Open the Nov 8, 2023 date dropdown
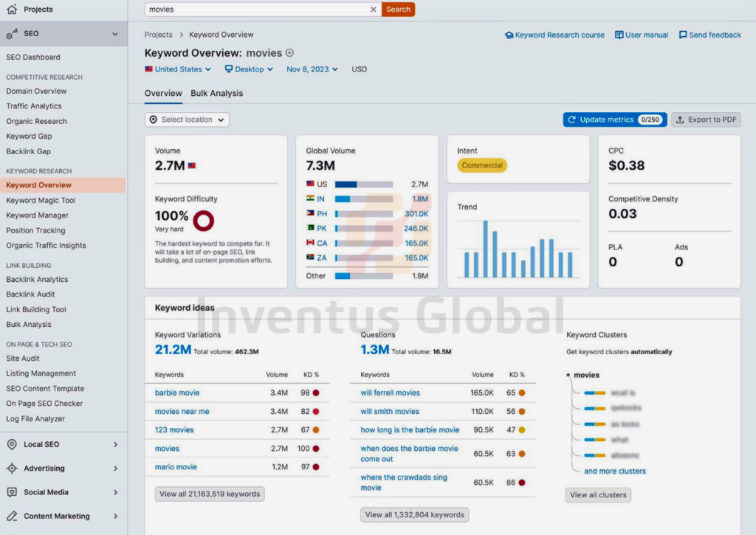 pos(312,69)
